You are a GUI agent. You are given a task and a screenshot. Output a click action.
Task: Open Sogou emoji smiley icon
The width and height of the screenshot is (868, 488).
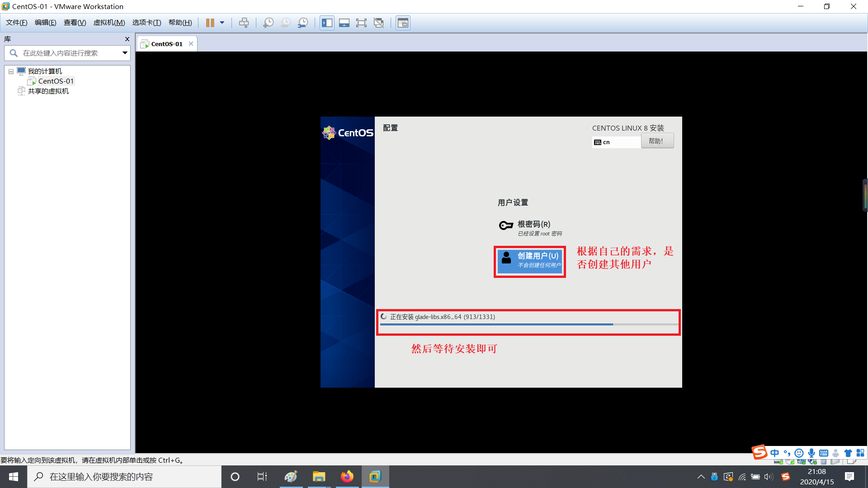click(x=799, y=453)
